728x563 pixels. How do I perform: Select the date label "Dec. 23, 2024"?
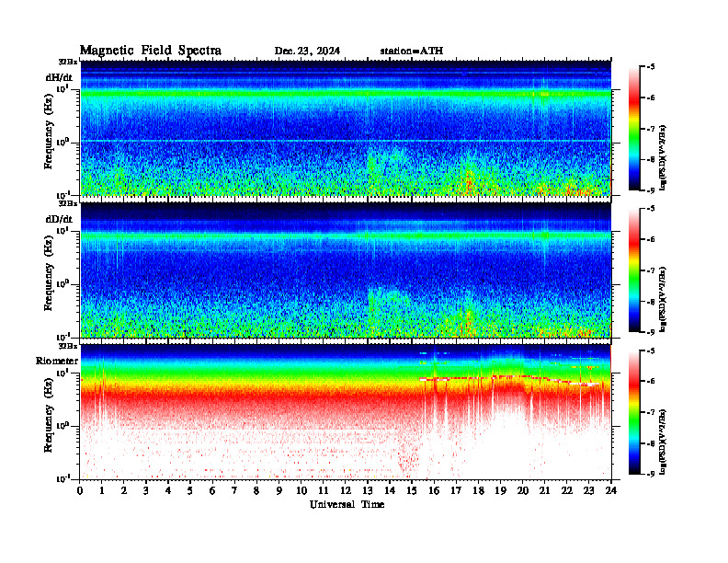(x=307, y=51)
